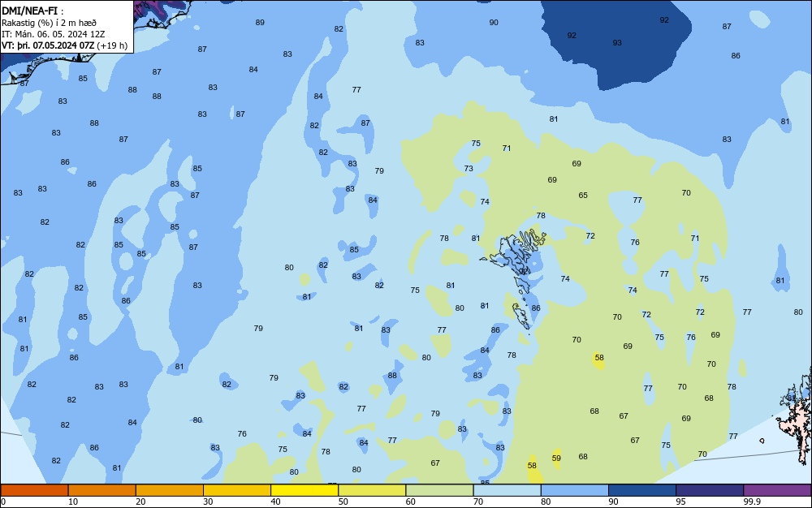Click the "10" legend scale label
The image size is (812, 508).
tap(73, 502)
